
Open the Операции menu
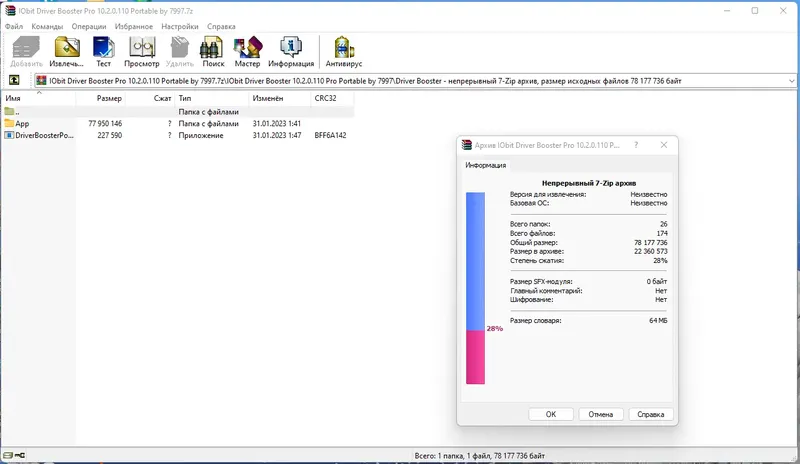(x=89, y=26)
